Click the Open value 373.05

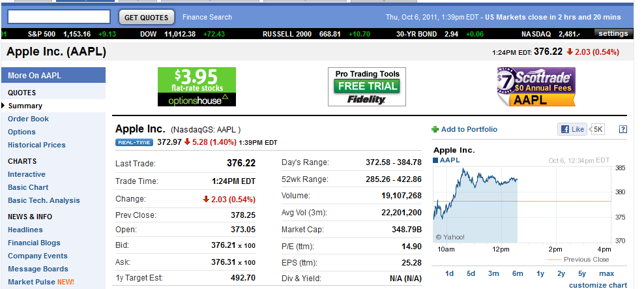(x=243, y=230)
